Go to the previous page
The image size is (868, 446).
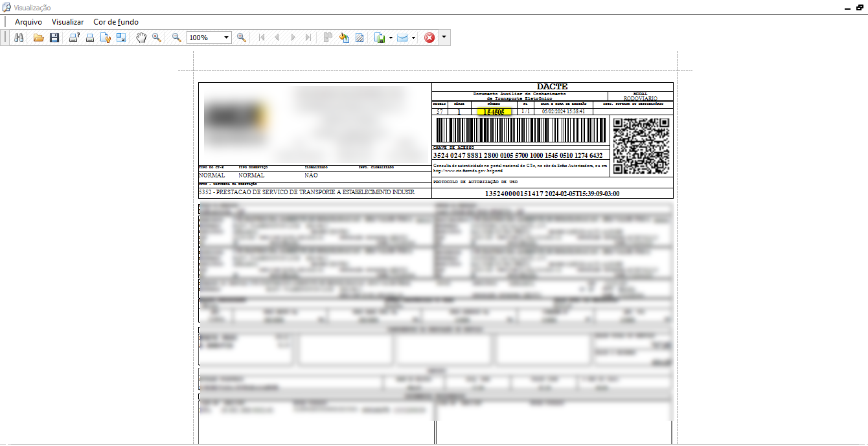[277, 38]
